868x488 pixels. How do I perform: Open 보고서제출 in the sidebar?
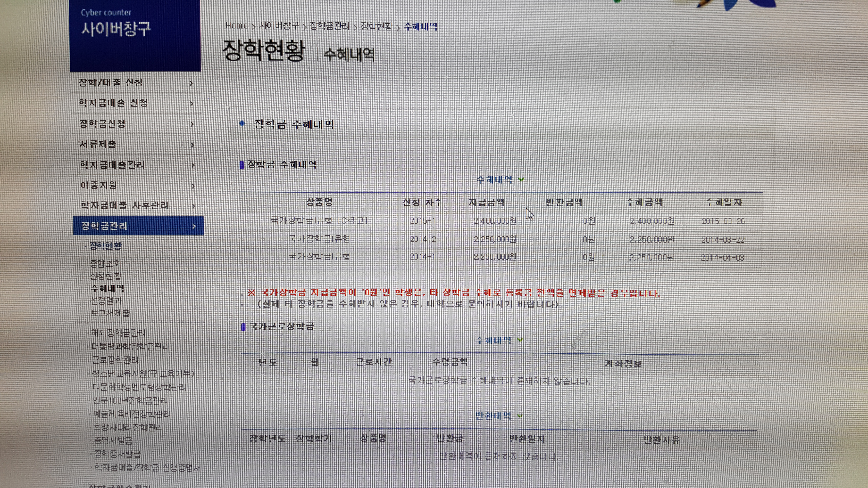(x=110, y=313)
